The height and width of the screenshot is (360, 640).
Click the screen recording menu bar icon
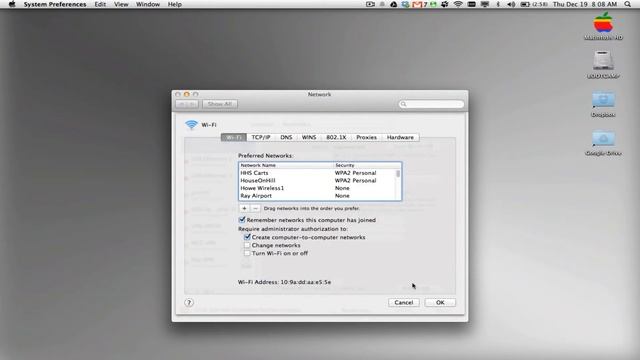(x=370, y=4)
